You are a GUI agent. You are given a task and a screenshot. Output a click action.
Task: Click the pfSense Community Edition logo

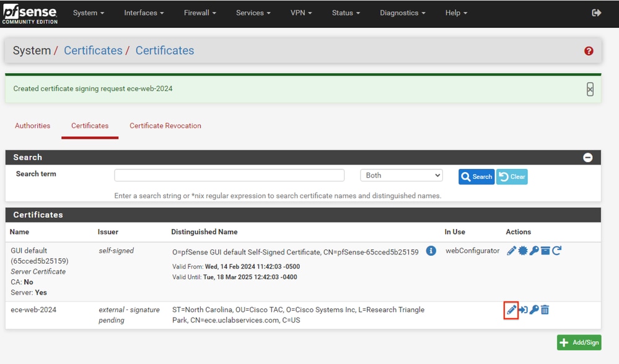coord(30,15)
